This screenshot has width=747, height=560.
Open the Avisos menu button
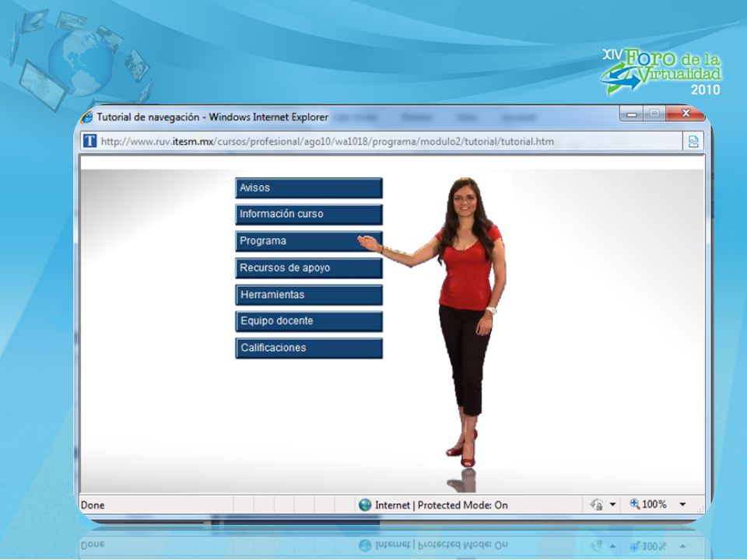coord(309,187)
